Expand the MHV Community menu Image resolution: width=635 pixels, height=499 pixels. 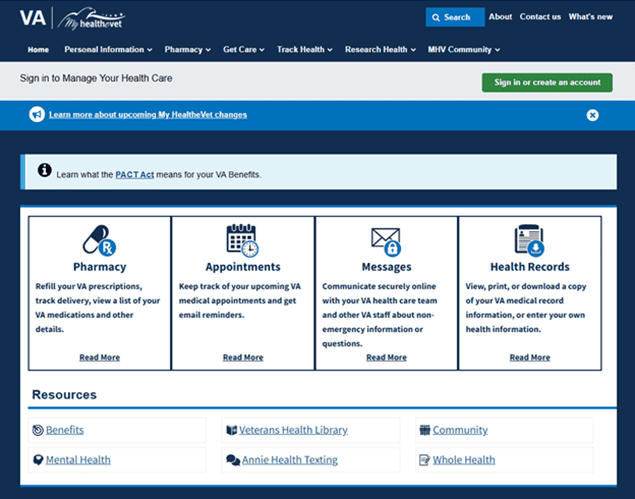[x=464, y=49]
